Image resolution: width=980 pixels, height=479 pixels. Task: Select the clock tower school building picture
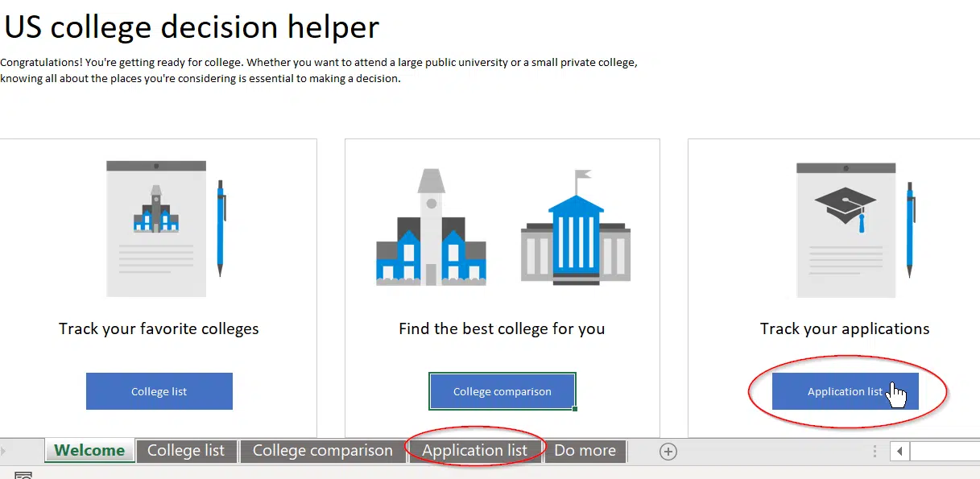click(x=432, y=227)
